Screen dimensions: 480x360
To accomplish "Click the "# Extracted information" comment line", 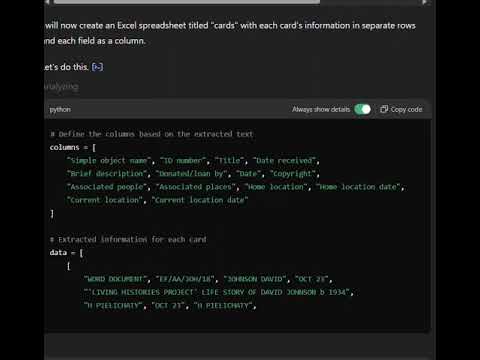I will click(x=128, y=240).
